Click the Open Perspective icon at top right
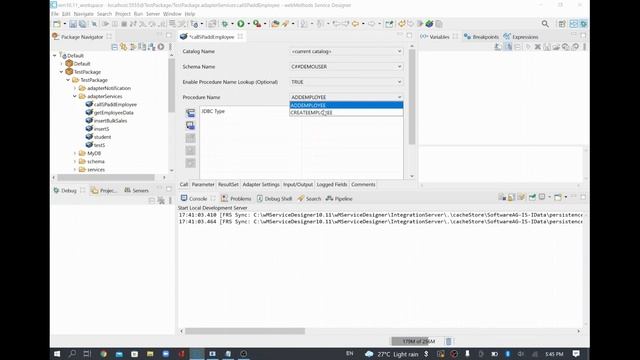 coord(562,24)
